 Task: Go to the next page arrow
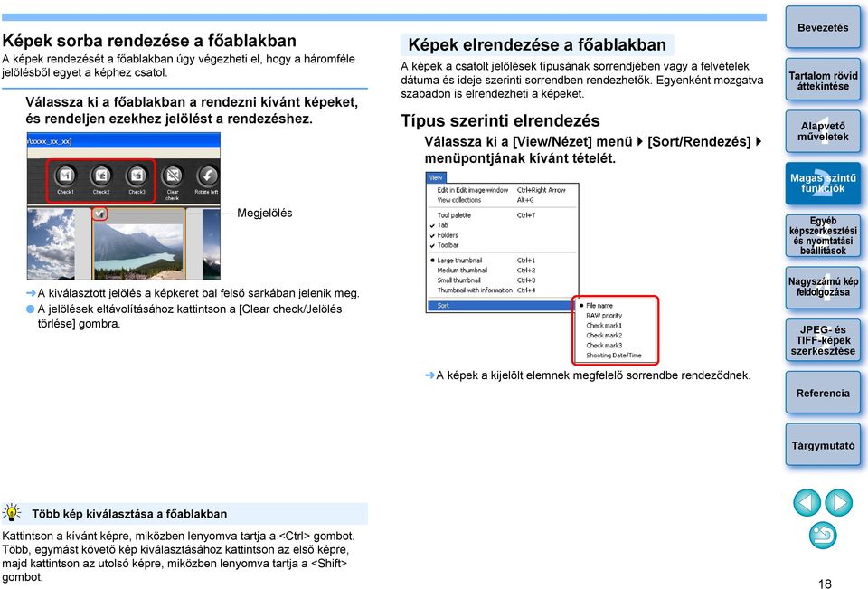click(x=839, y=502)
